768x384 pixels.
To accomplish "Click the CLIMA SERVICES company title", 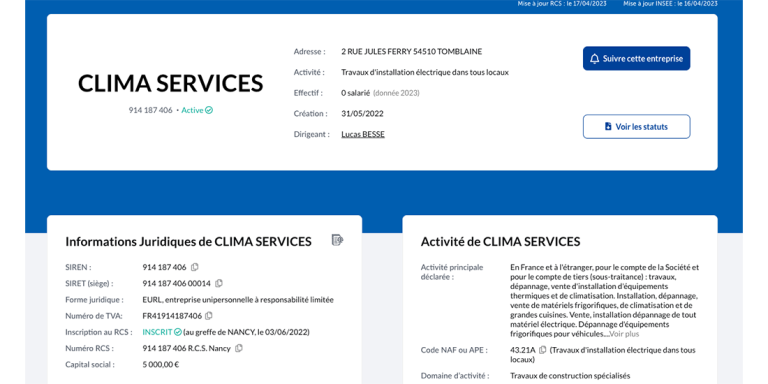I will [170, 83].
